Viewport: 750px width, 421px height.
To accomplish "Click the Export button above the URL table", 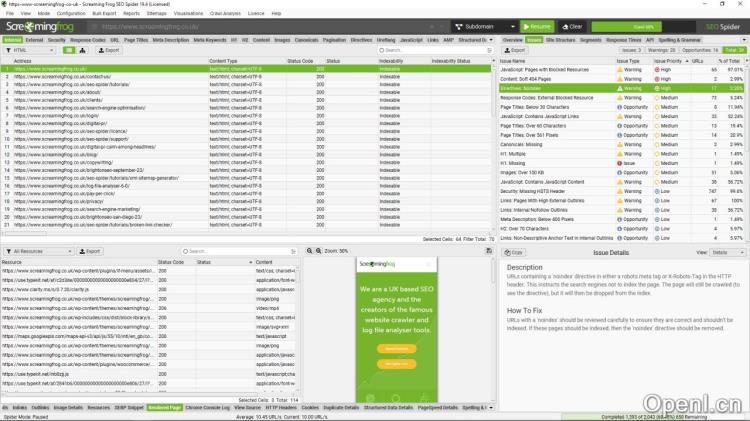I will click(x=108, y=49).
